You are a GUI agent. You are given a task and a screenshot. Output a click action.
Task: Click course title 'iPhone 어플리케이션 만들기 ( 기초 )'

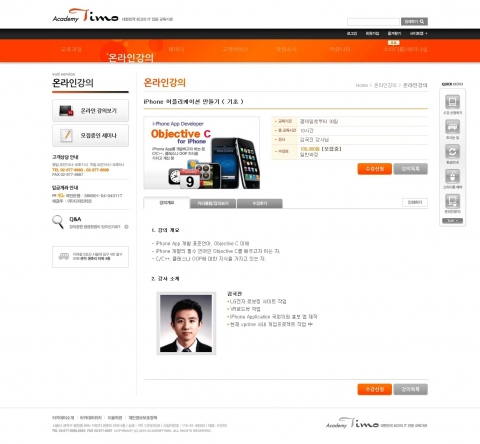click(193, 102)
